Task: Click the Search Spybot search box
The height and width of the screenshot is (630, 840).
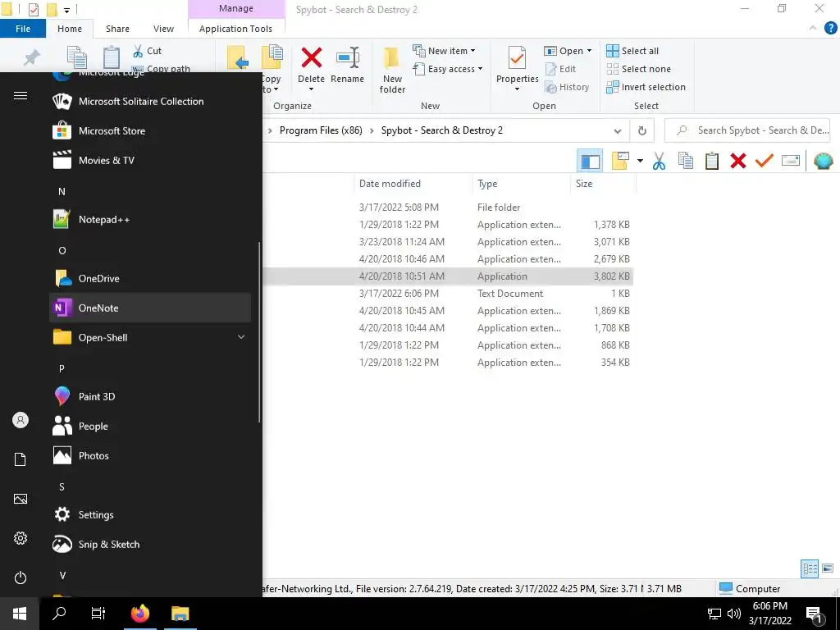Action: (747, 130)
